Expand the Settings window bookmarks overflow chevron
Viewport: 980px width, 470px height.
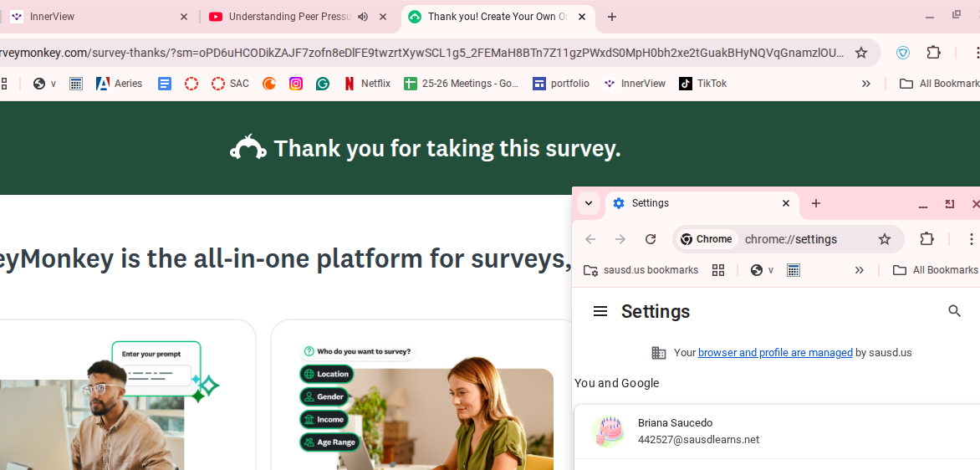point(860,270)
